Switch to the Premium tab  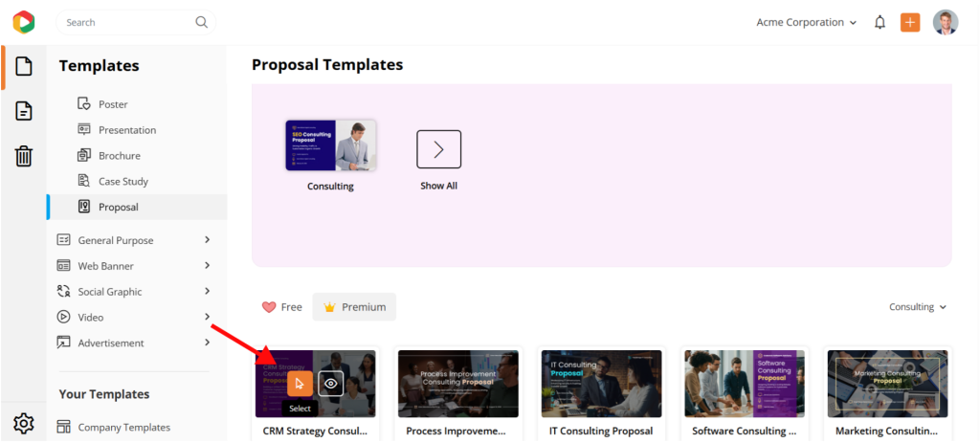[354, 307]
